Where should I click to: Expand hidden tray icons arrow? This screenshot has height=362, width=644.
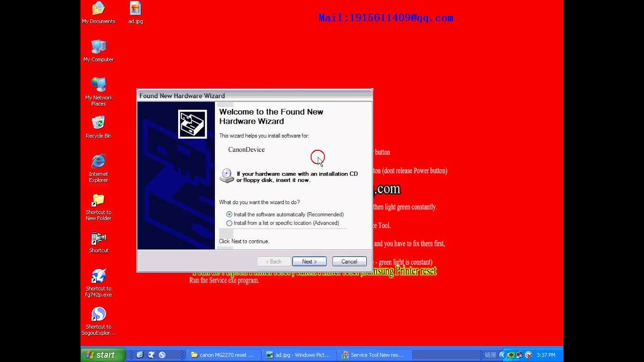[x=502, y=355]
